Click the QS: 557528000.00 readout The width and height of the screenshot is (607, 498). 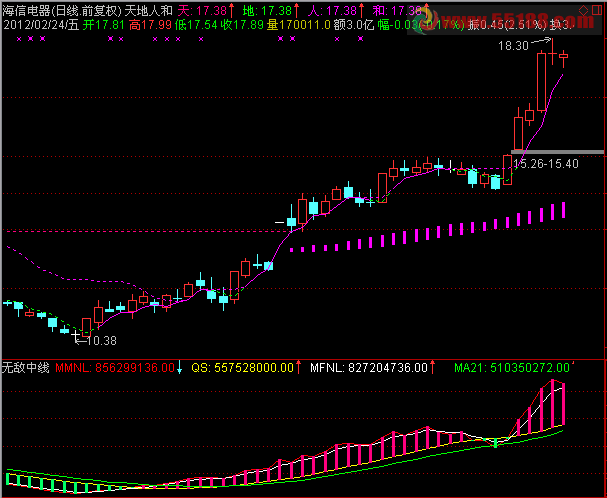[243, 367]
